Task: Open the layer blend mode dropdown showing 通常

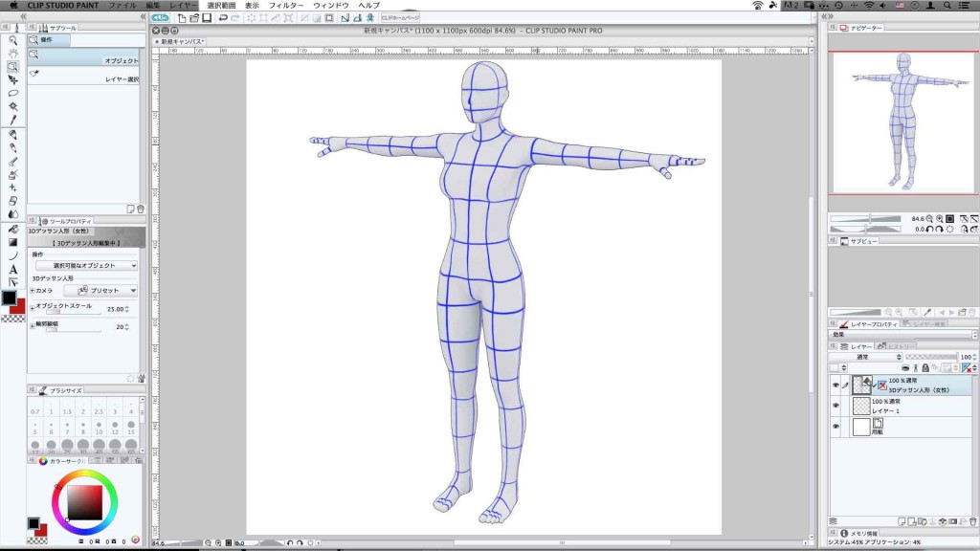Action: point(863,357)
